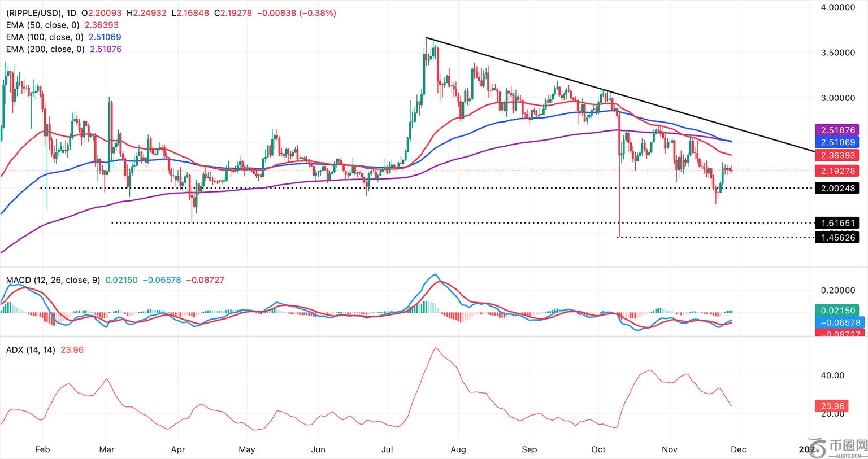Click the green 0.02150 MACD histogram tag
This screenshot has width=868, height=459.
click(x=836, y=311)
